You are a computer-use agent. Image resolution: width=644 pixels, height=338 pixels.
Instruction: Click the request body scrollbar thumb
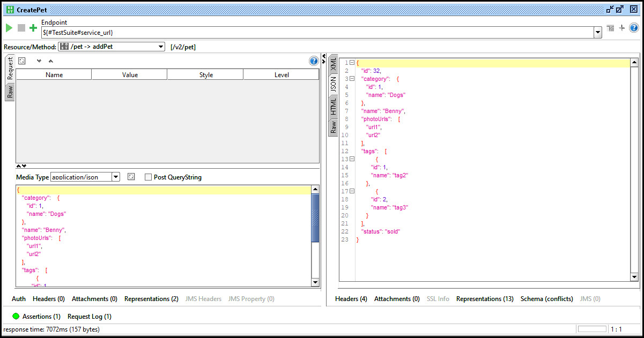click(315, 218)
